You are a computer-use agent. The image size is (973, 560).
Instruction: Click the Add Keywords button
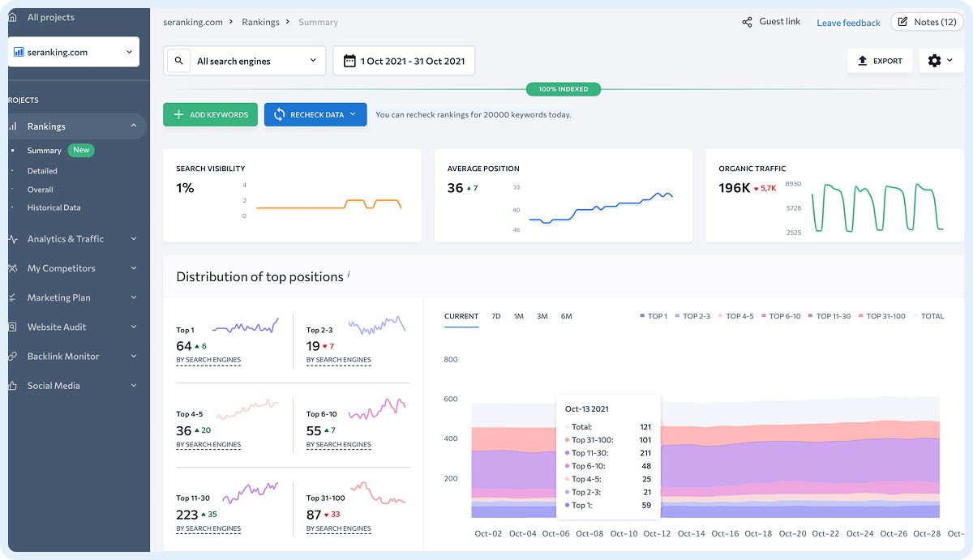point(211,114)
